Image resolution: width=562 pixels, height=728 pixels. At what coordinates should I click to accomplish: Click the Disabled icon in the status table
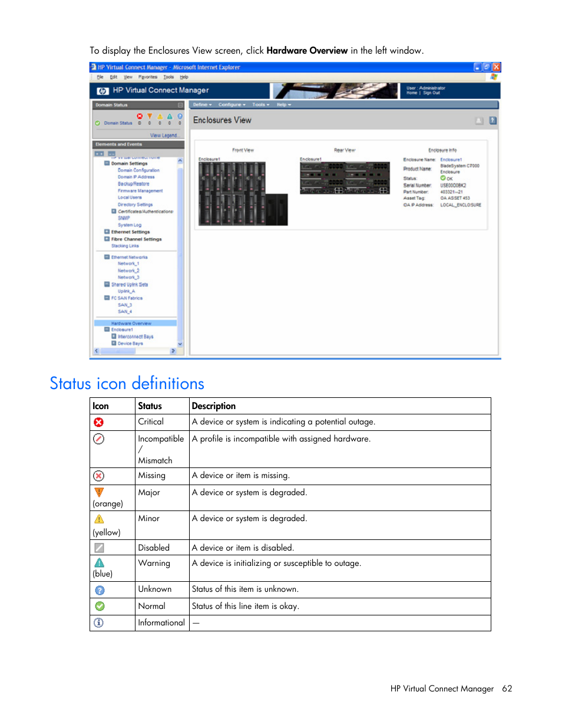coord(99,548)
